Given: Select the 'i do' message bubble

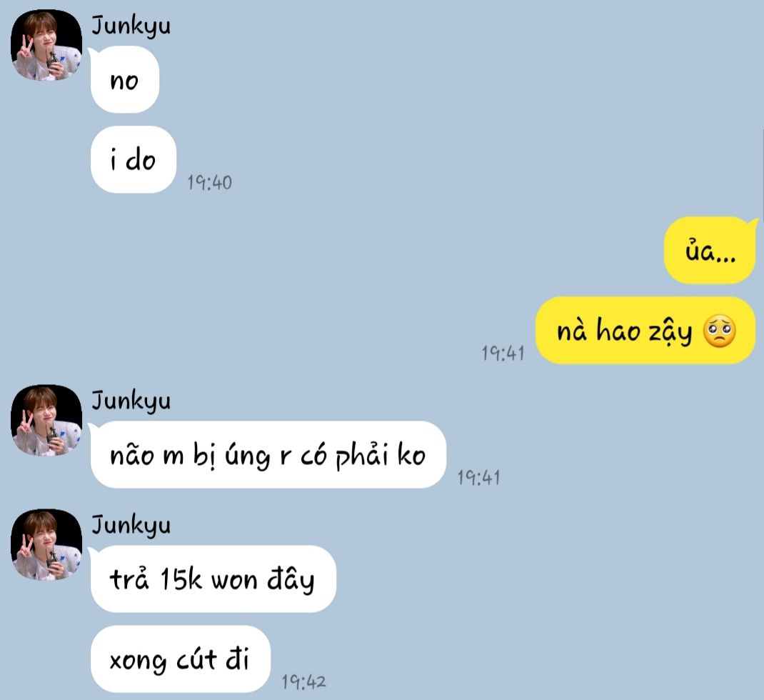Looking at the screenshot, I should (x=133, y=159).
